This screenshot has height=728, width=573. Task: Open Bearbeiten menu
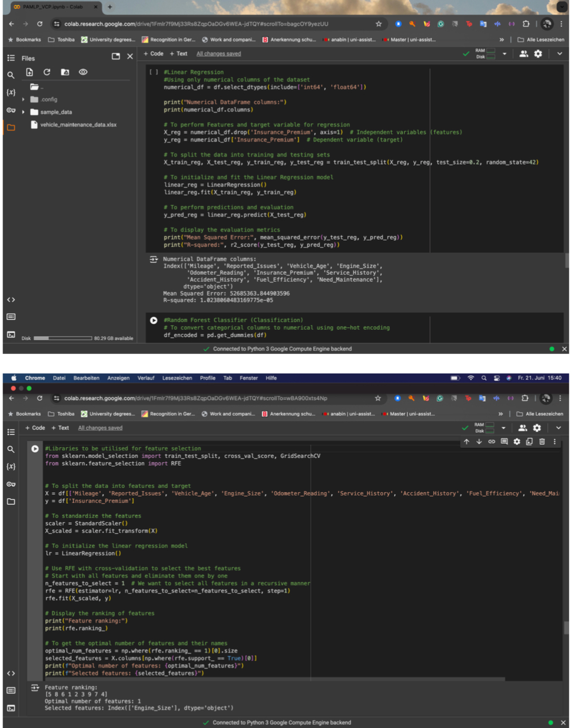click(86, 378)
